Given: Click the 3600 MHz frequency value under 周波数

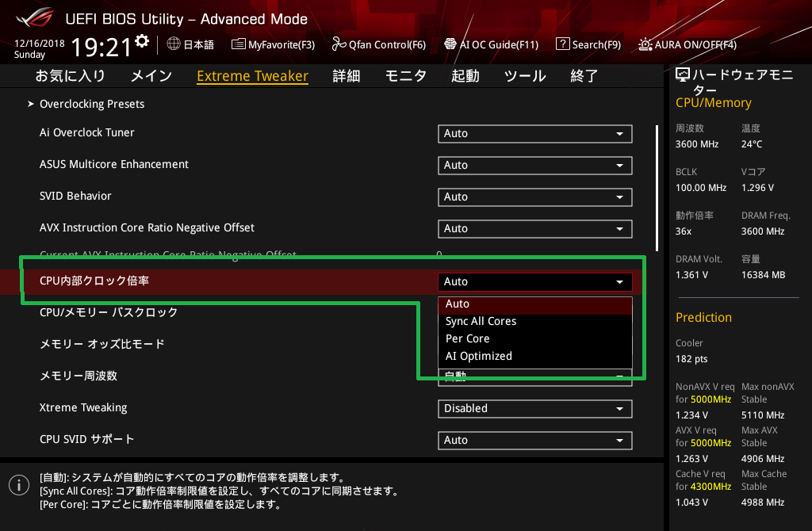Looking at the screenshot, I should click(x=697, y=144).
